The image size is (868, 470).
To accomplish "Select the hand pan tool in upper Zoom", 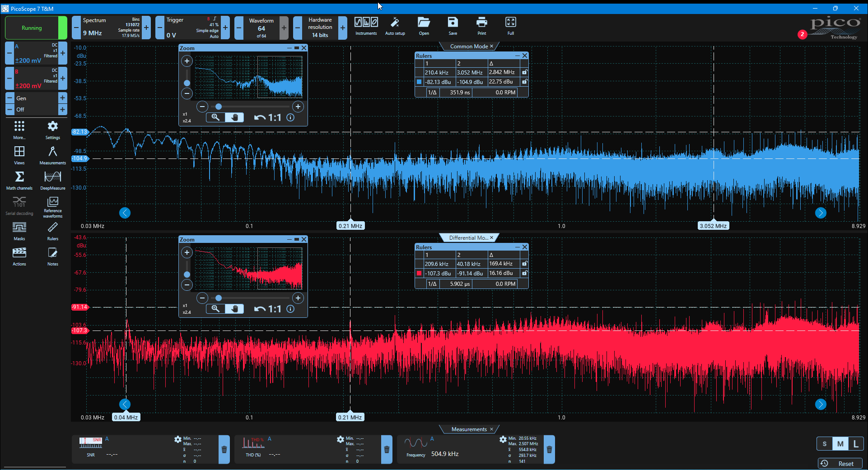I will [234, 117].
